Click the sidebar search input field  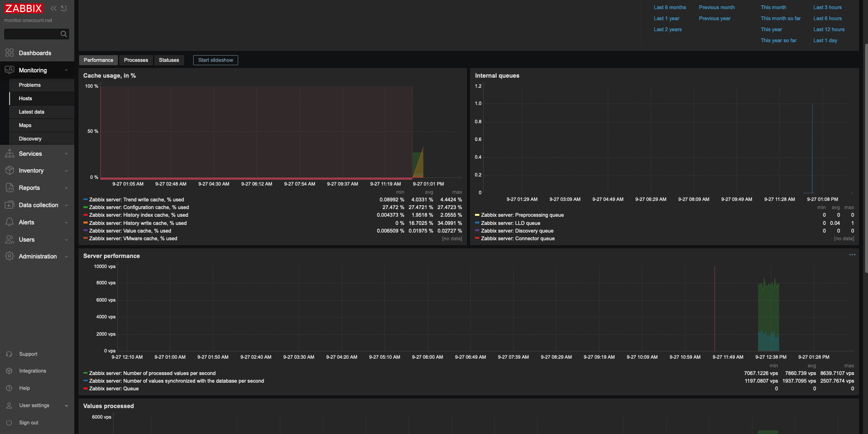32,34
